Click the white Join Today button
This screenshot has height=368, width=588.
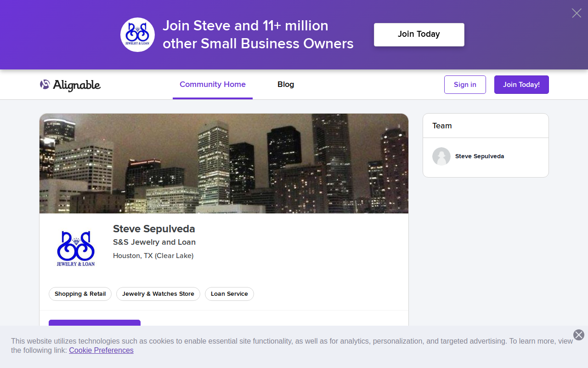coord(419,34)
